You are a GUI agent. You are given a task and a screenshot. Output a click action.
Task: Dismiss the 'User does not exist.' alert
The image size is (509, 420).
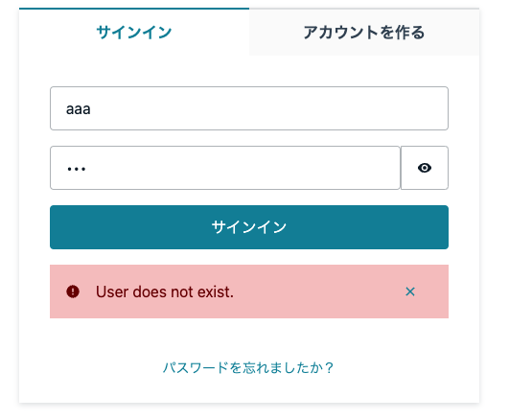410,292
